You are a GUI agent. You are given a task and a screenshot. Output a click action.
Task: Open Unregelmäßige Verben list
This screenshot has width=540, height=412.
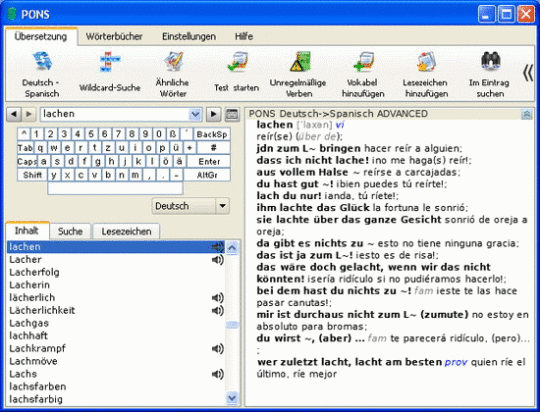298,61
